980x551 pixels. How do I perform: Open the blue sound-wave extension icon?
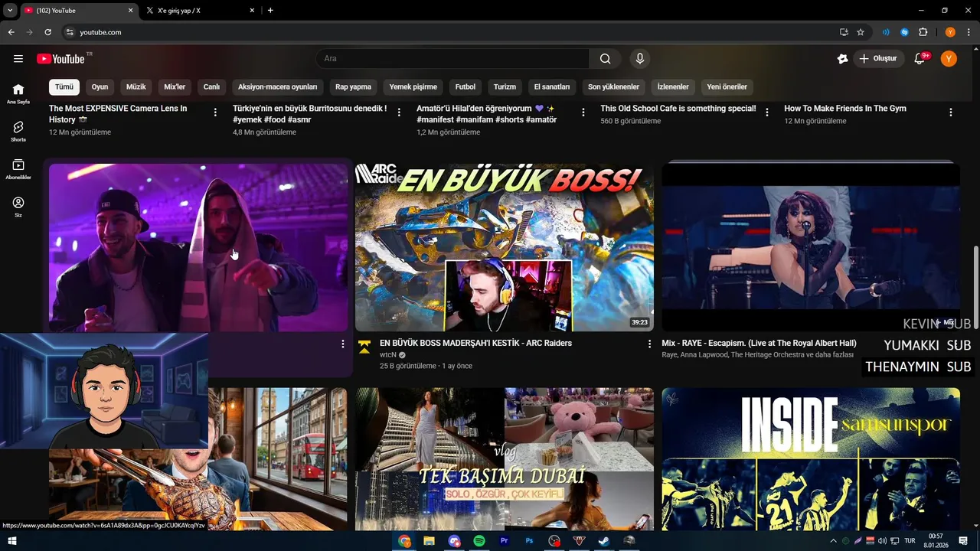tap(886, 32)
